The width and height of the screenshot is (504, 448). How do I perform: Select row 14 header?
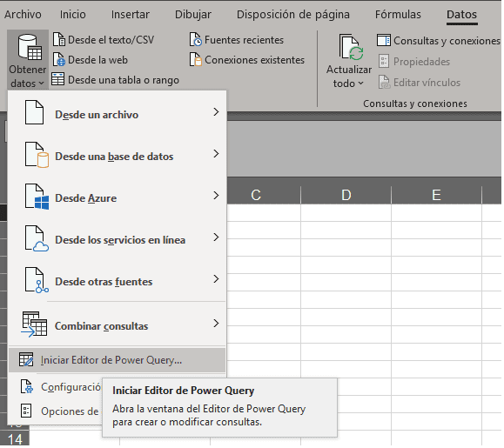(x=15, y=439)
